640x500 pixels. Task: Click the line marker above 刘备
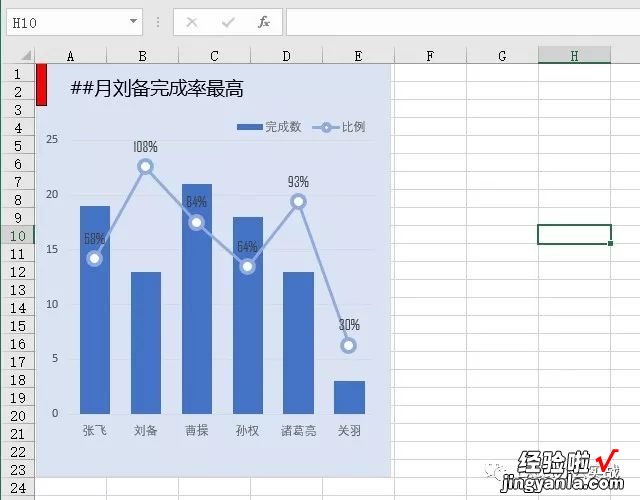click(x=146, y=167)
